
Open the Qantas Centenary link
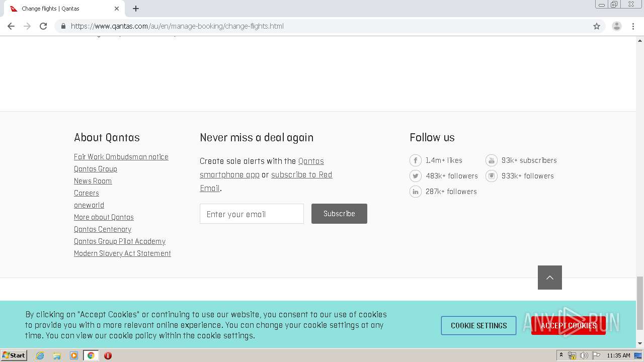[102, 229]
